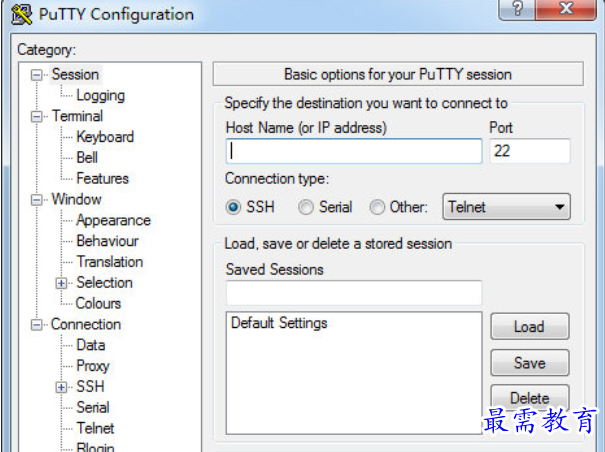Click the Delete session button
The width and height of the screenshot is (605, 452).
coord(529,398)
